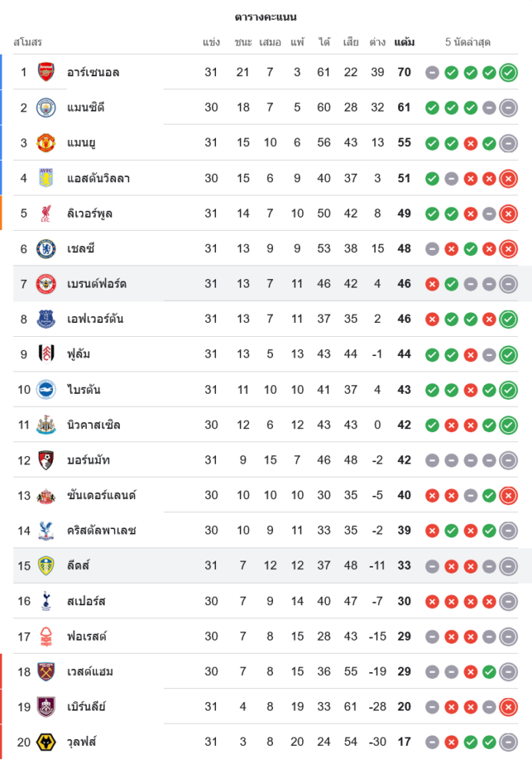Click the Everton club crest
The height and width of the screenshot is (769, 532).
point(46,319)
